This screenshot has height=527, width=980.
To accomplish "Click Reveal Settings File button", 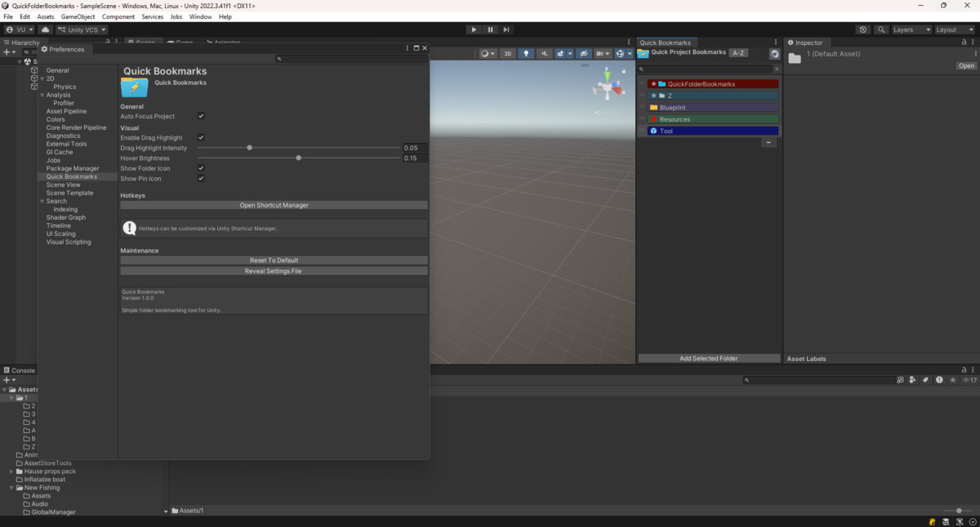I will (274, 270).
